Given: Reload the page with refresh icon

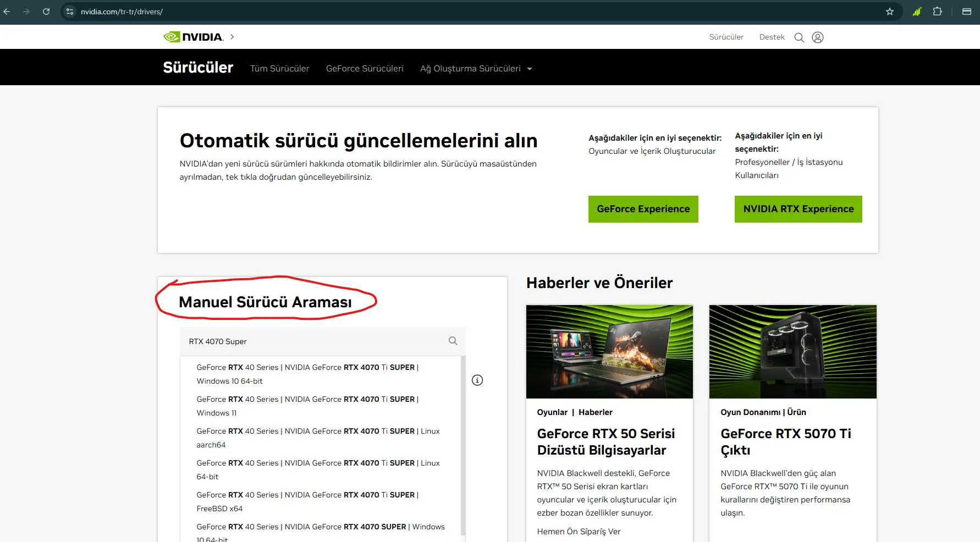Looking at the screenshot, I should click(x=46, y=12).
